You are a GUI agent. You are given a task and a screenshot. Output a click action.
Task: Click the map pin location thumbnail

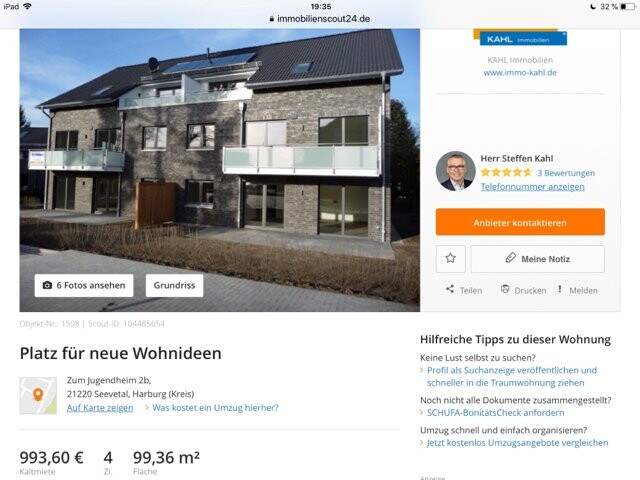pyautogui.click(x=38, y=396)
